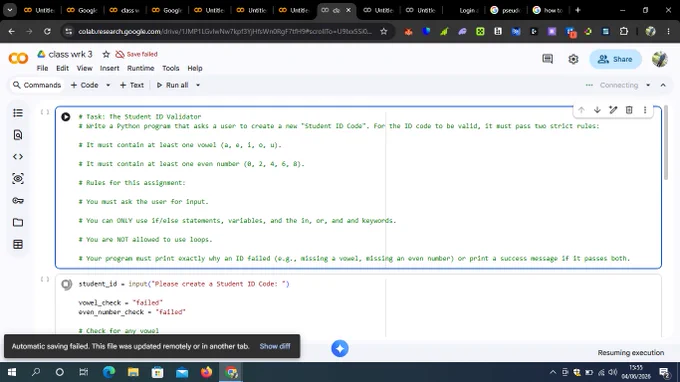This screenshot has width=680, height=382.
Task: Open Chrome three-dot menu
Action: tap(668, 31)
